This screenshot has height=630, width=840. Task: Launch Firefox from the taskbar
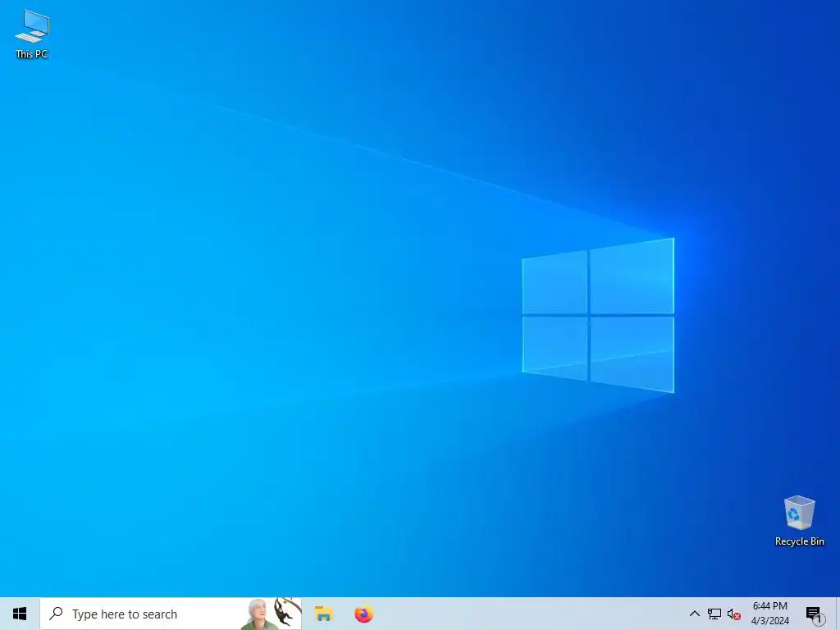pyautogui.click(x=363, y=614)
